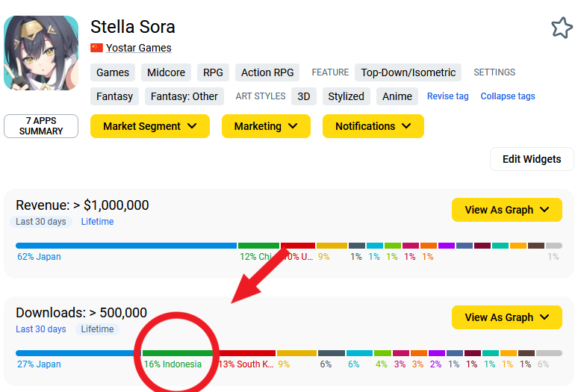The image size is (581, 392).
Task: Select the Stylized art style tag
Action: (x=346, y=96)
